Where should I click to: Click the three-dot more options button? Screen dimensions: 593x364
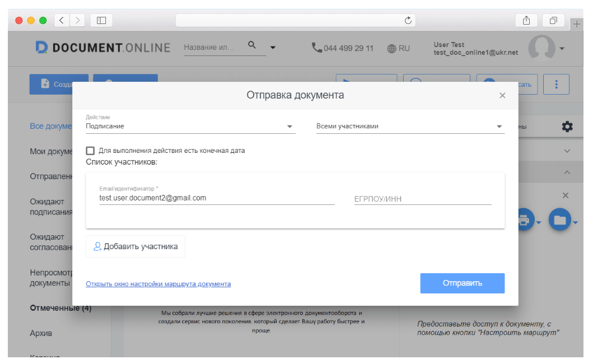click(556, 85)
